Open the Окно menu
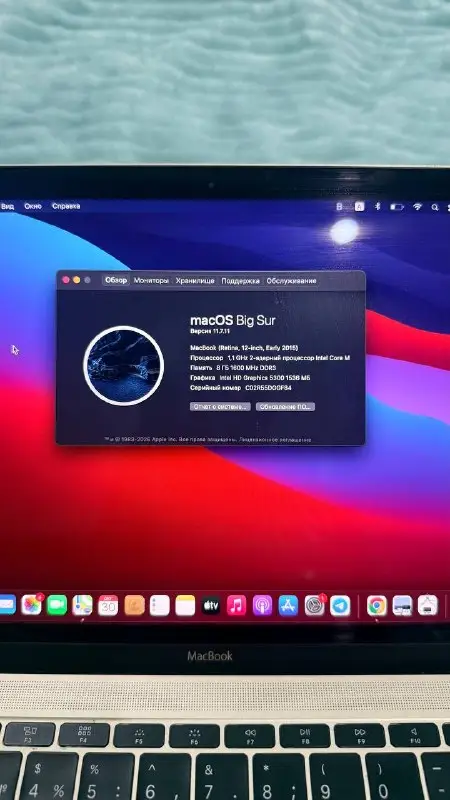450x800 pixels. (x=33, y=207)
